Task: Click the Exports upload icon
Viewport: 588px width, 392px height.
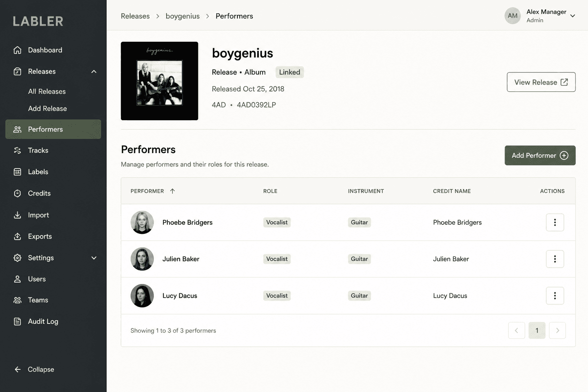Action: pyautogui.click(x=17, y=237)
